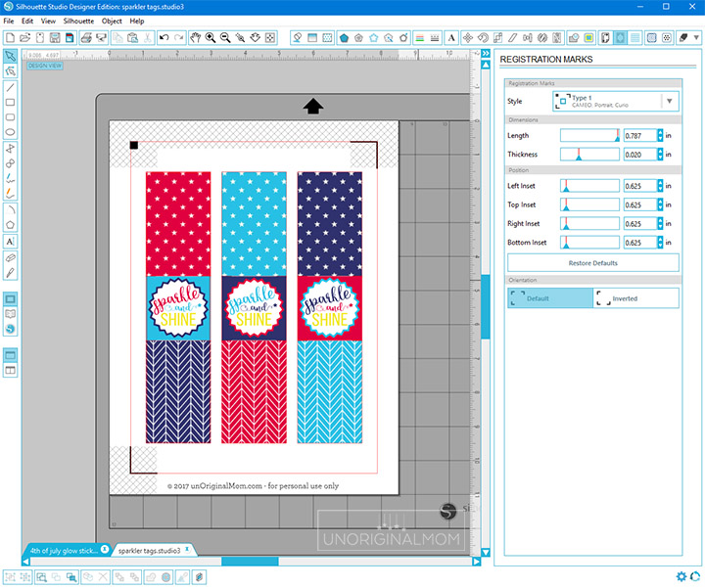Click the Restore Defaults button
This screenshot has height=588, width=705.
pyautogui.click(x=593, y=263)
